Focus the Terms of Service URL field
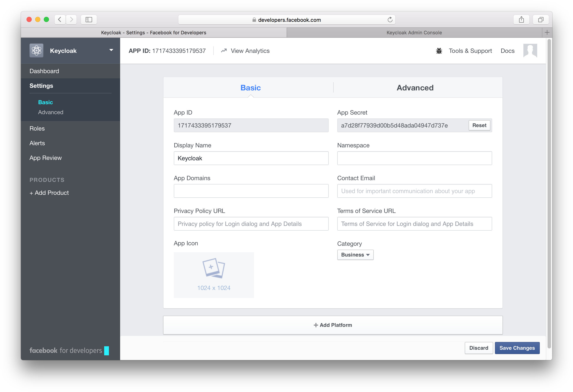Screen dimensions: 573x392 (x=414, y=224)
